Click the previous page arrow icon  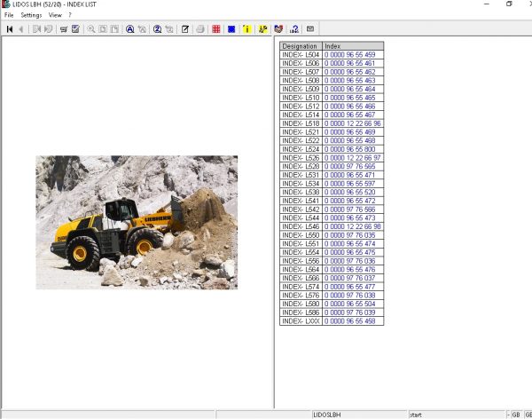[x=21, y=29]
